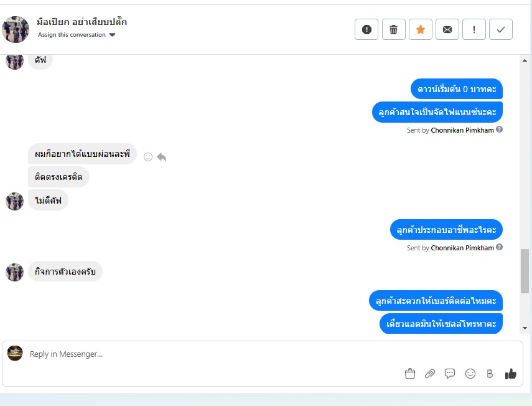This screenshot has height=406, width=532.
Task: Open saved replies speech bubble icon
Action: 450,374
